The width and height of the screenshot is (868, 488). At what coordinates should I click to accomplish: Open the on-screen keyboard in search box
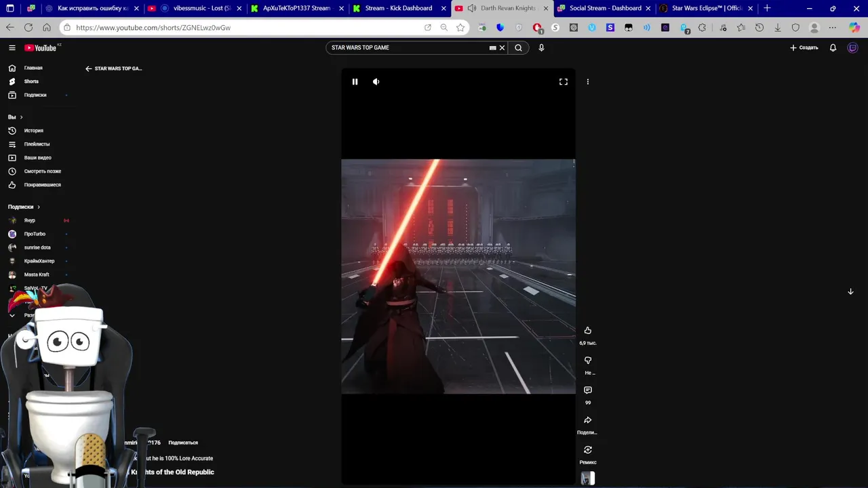(493, 47)
